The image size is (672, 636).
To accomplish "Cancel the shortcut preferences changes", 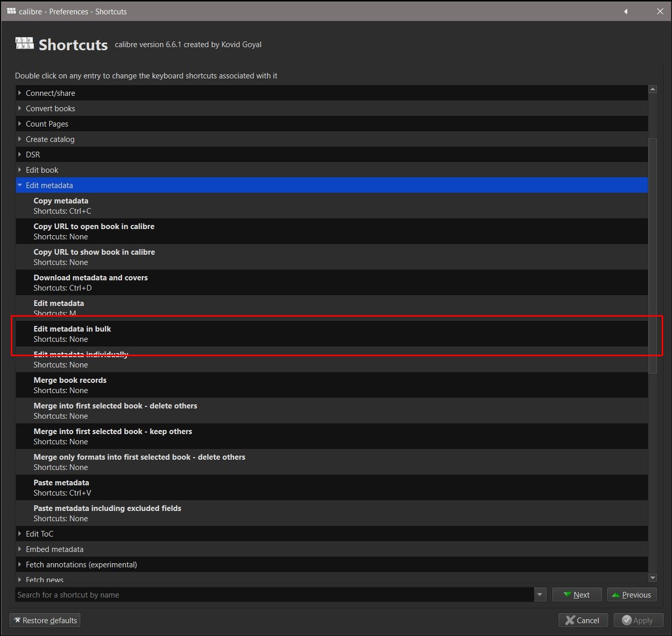I will click(x=583, y=620).
